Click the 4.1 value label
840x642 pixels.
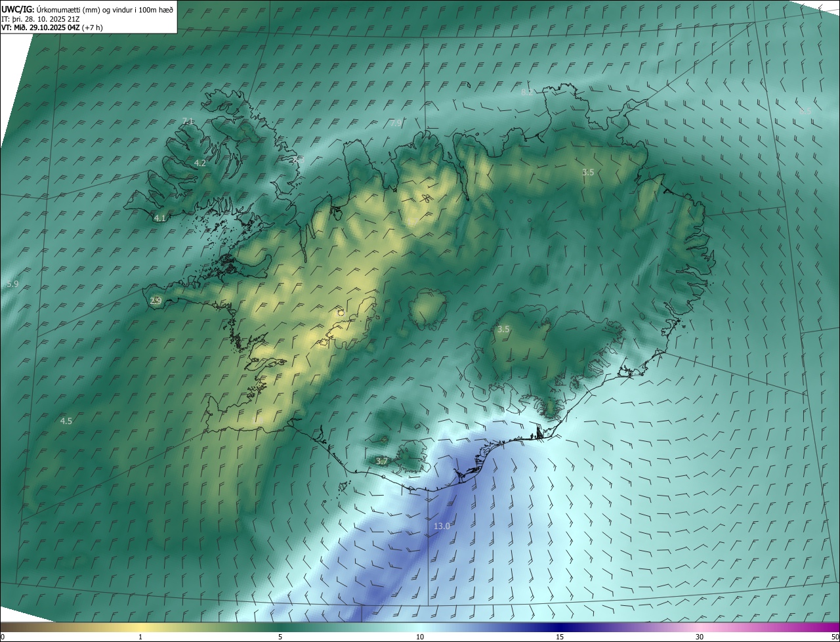(159, 219)
